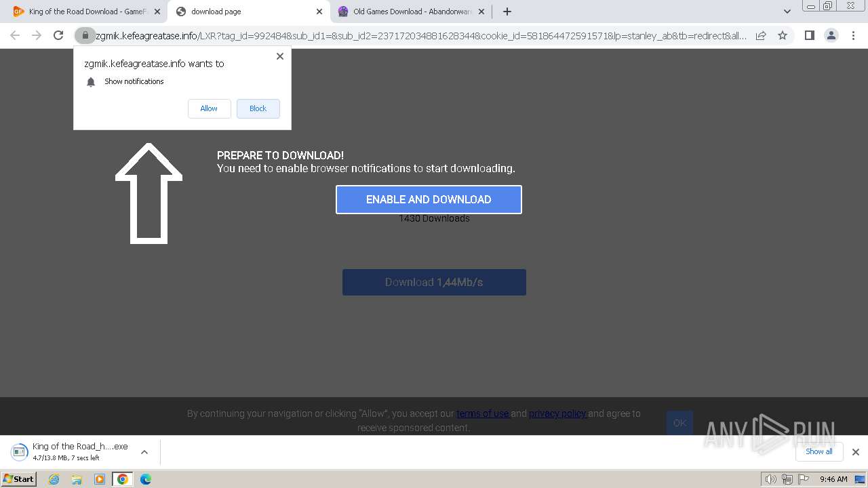868x488 pixels.
Task: Open network status tray icon
Action: tap(787, 479)
